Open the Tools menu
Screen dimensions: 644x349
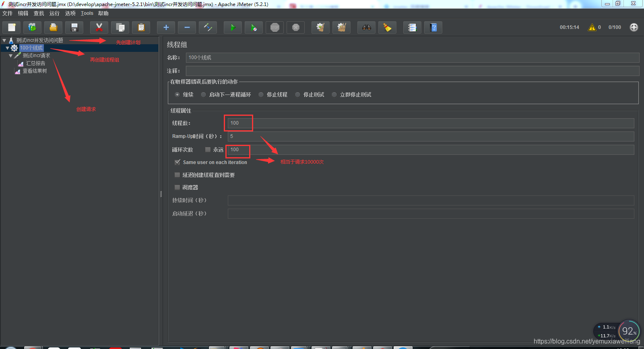point(87,13)
